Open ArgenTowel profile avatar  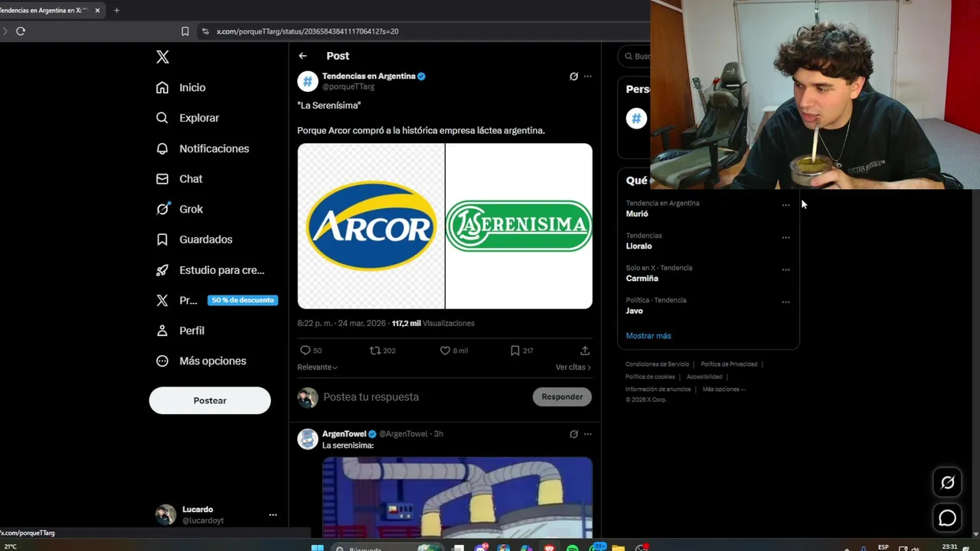tap(308, 439)
